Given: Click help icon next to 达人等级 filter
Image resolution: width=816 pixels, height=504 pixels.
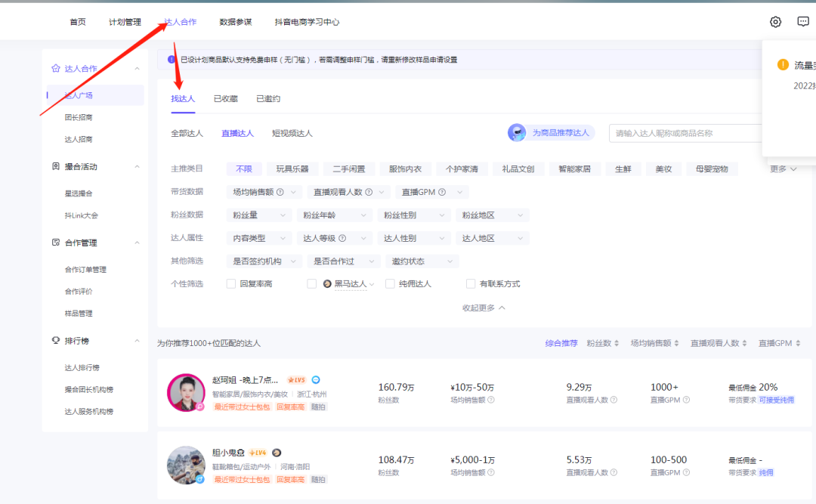Looking at the screenshot, I should click(x=342, y=238).
